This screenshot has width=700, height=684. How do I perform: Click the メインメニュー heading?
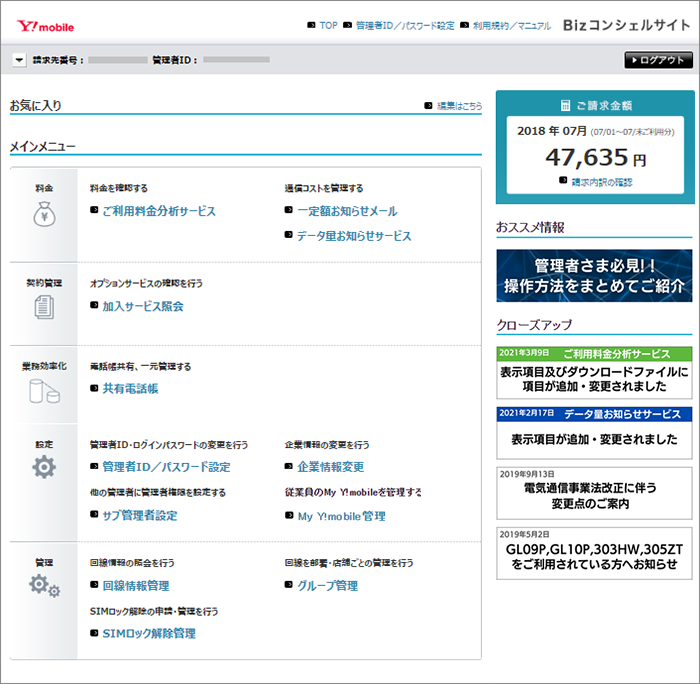tap(43, 146)
